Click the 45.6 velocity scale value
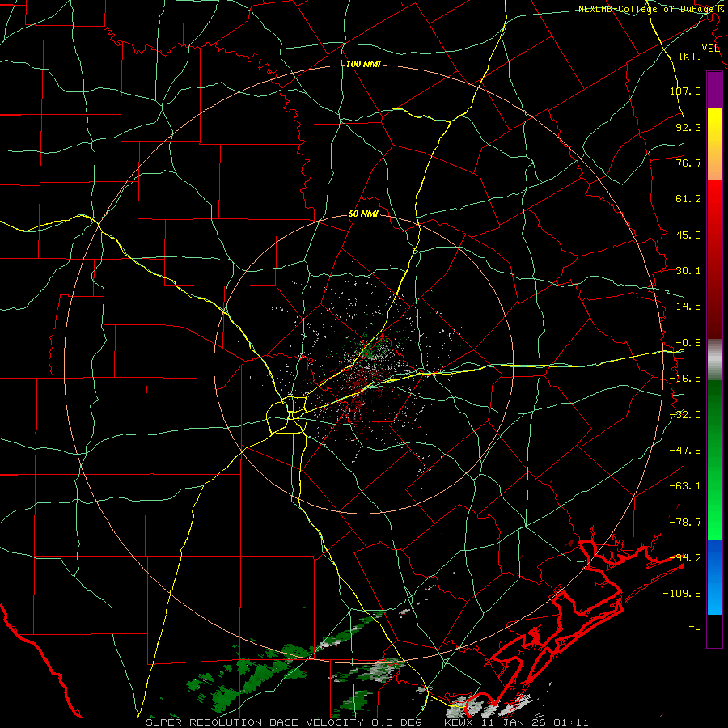Image resolution: width=728 pixels, height=728 pixels. [x=688, y=235]
